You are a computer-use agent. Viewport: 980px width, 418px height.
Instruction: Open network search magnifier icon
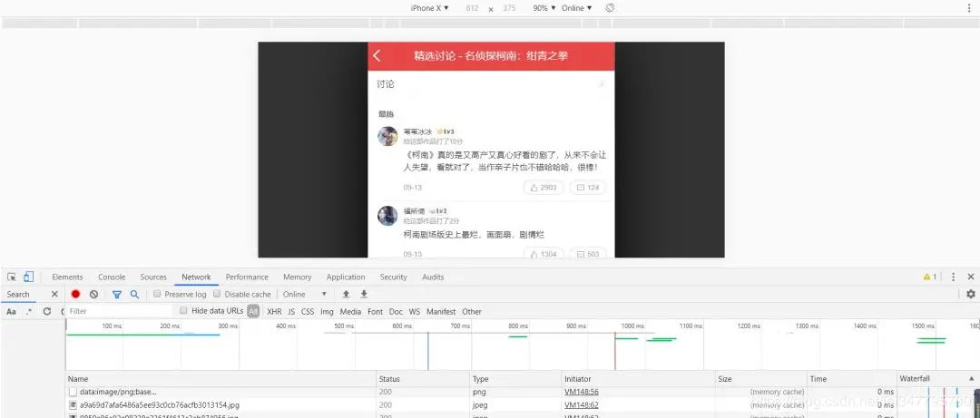[x=134, y=295]
